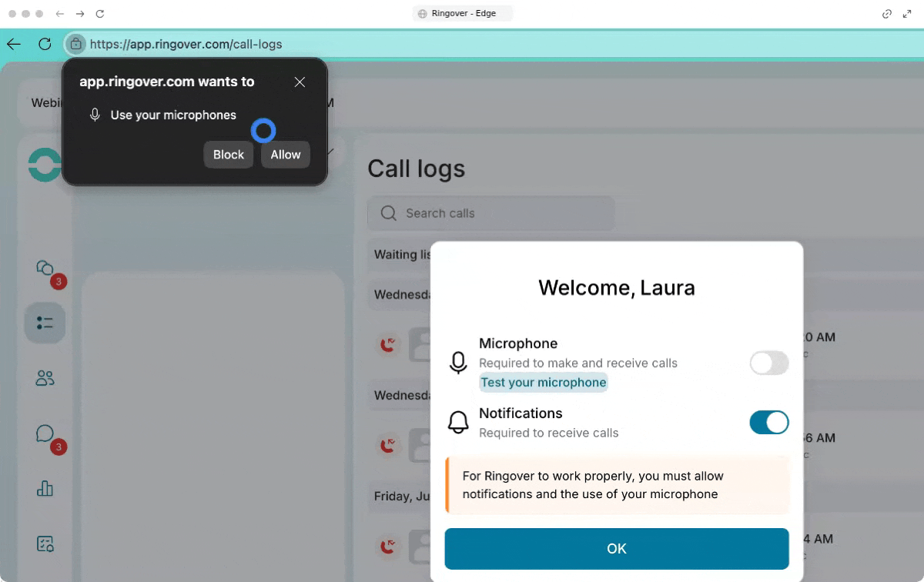Confirm the welcome dialog with OK
This screenshot has height=582, width=924.
tap(617, 549)
